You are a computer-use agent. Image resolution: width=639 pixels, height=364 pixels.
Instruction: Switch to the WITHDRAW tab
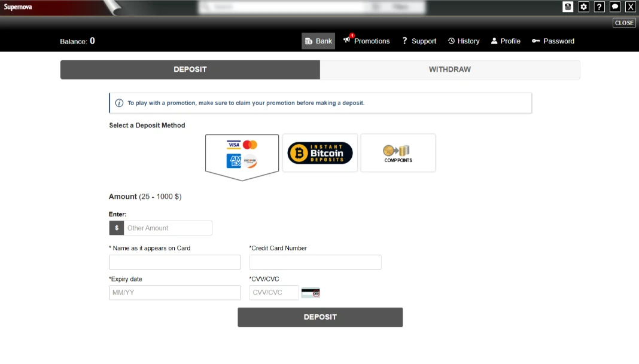point(449,69)
